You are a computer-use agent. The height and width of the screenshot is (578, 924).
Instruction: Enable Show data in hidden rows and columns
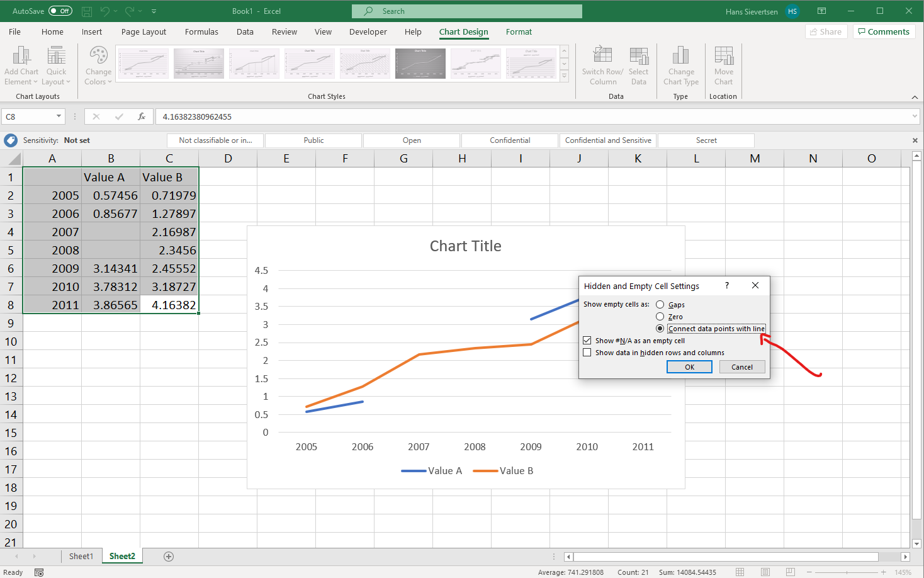(x=587, y=353)
